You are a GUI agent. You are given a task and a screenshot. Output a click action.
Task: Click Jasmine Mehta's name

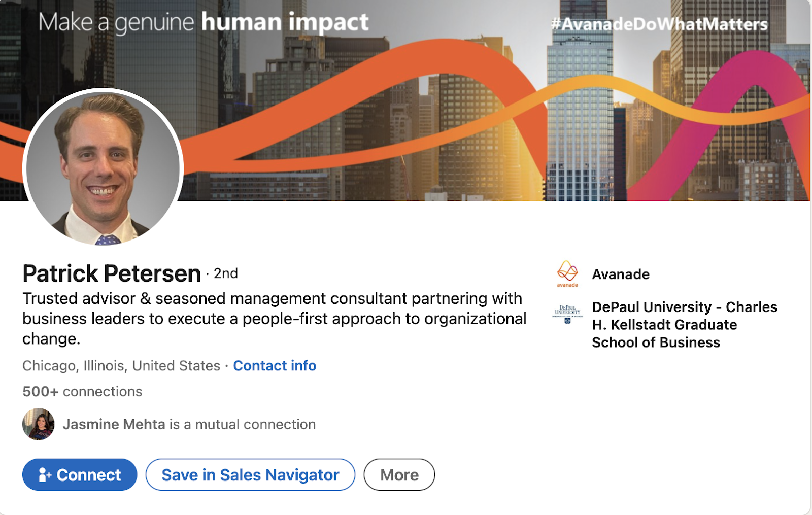(113, 424)
